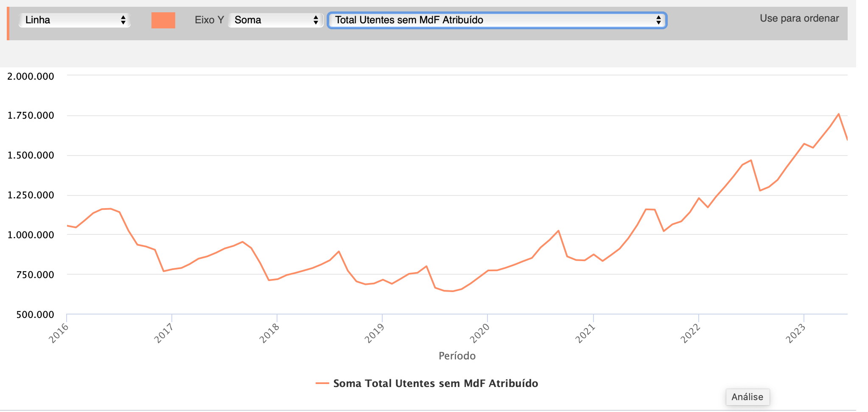Click the 1.750.000 y-axis label
The width and height of the screenshot is (868, 412).
tap(31, 116)
